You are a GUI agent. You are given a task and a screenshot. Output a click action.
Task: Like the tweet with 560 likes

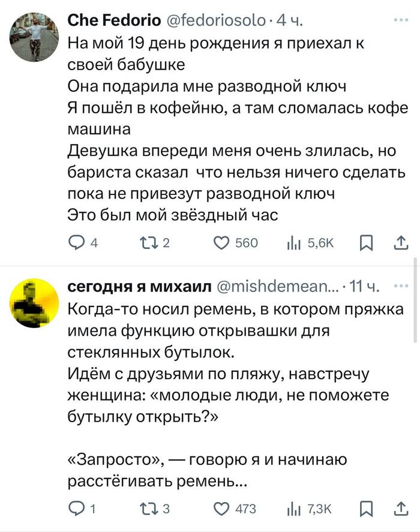(x=223, y=242)
